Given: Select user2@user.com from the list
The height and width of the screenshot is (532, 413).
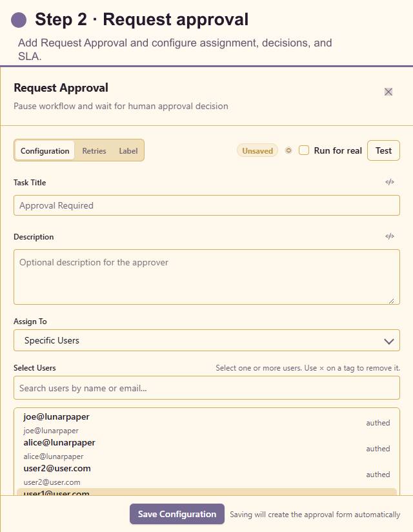Looking at the screenshot, I should coord(207,475).
